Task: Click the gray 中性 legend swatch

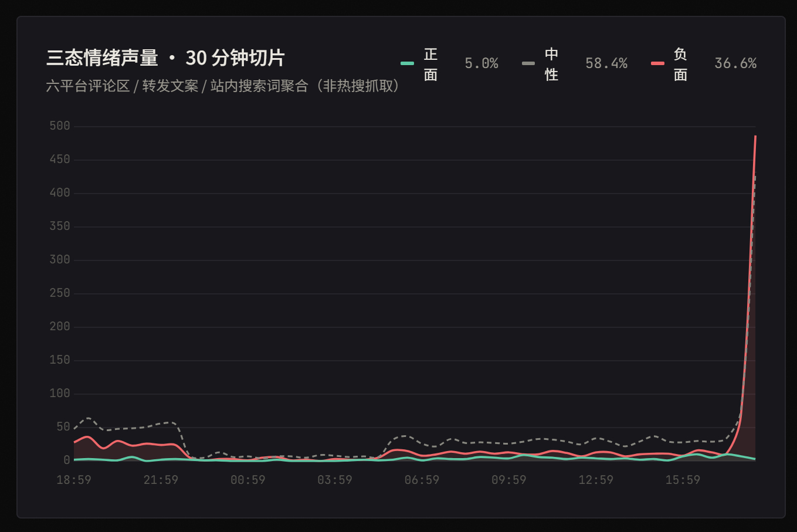Action: click(x=528, y=63)
